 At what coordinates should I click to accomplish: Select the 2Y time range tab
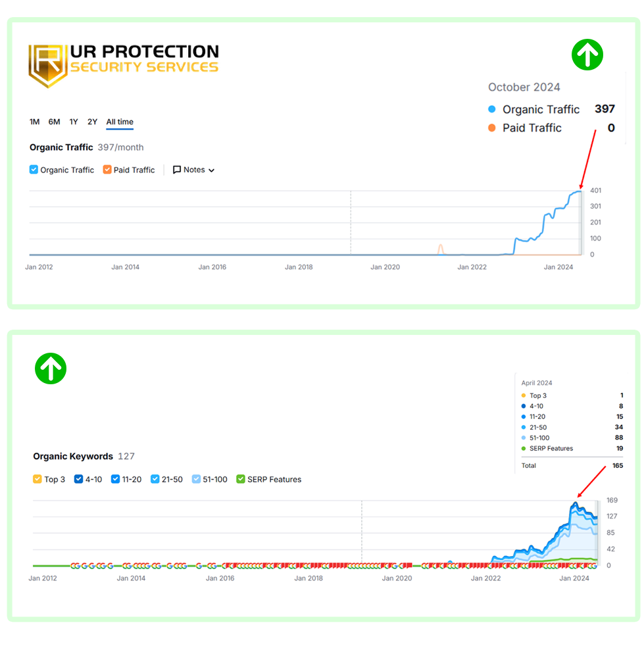92,122
